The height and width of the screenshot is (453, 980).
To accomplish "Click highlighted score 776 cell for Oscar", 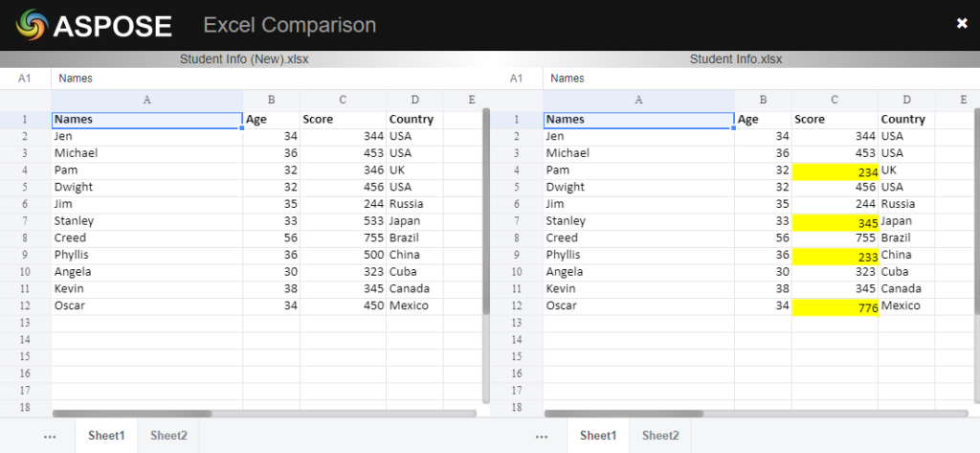I will tap(835, 306).
